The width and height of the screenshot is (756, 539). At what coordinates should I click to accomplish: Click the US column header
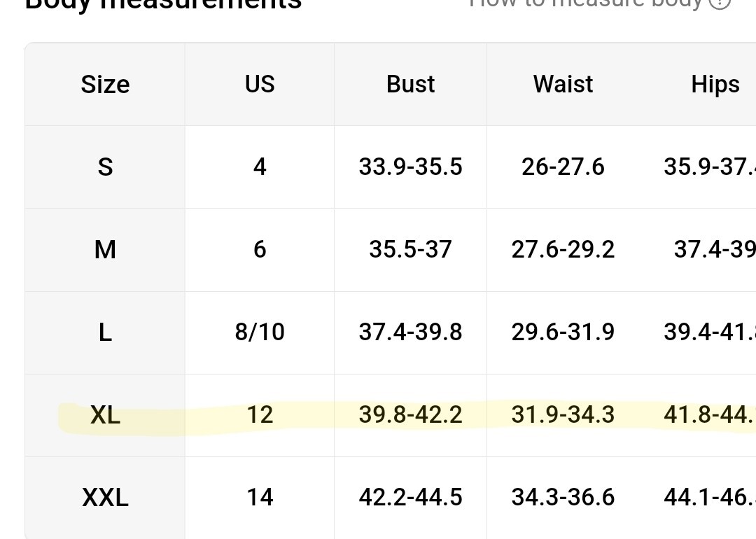pos(260,85)
